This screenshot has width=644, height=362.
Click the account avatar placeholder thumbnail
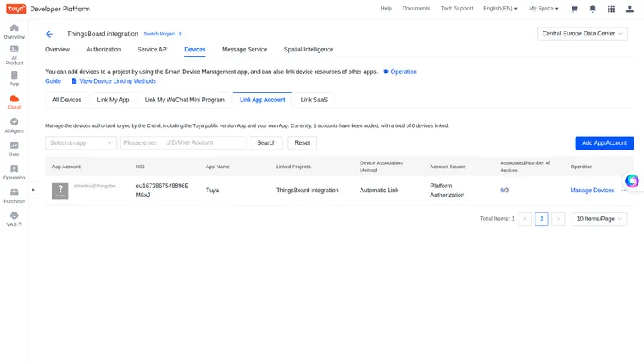[60, 191]
